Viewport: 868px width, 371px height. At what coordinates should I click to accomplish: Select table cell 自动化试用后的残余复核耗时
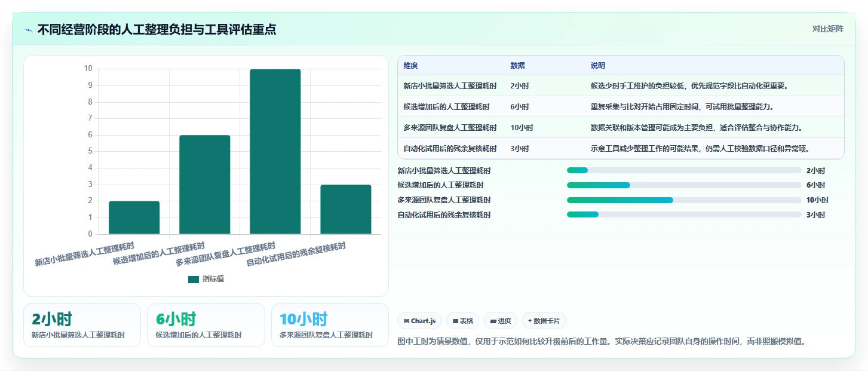click(450, 149)
